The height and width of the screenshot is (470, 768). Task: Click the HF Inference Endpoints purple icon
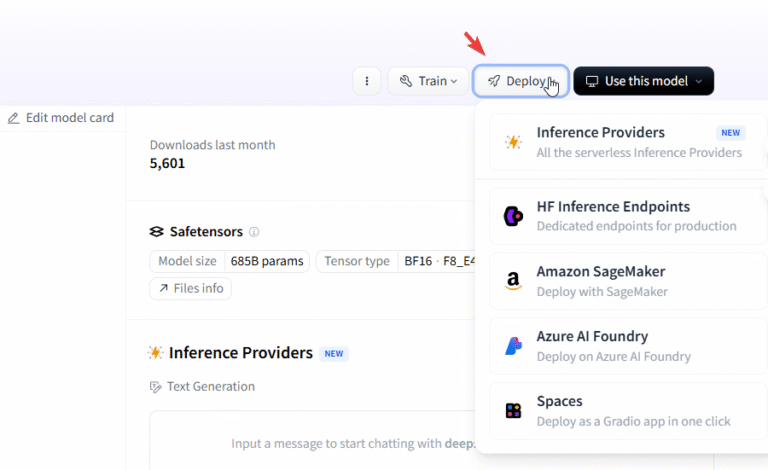tap(513, 216)
